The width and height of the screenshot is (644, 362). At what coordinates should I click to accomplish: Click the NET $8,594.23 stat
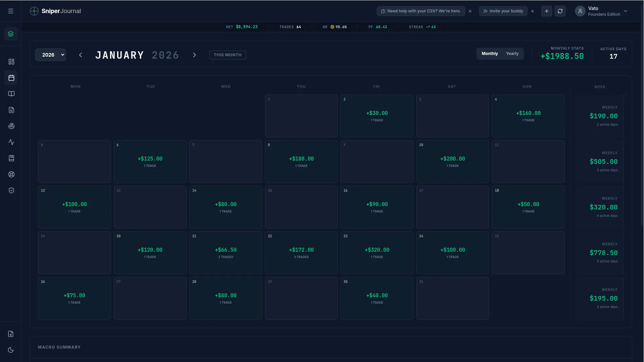point(242,27)
